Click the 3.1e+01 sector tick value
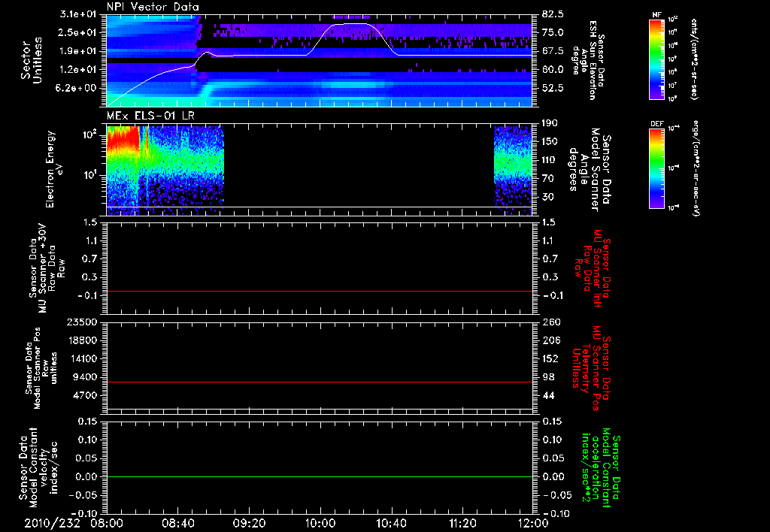Viewport: 770px width, 532px height. coord(79,14)
